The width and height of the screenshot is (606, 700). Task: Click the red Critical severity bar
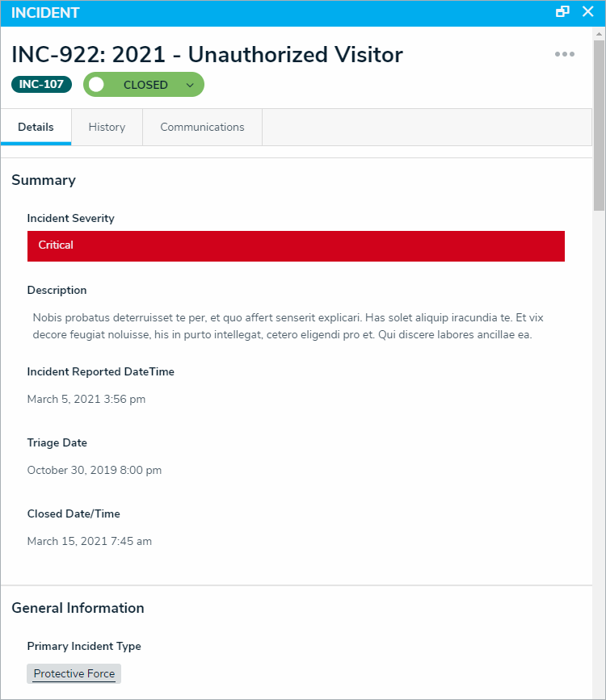click(x=296, y=246)
